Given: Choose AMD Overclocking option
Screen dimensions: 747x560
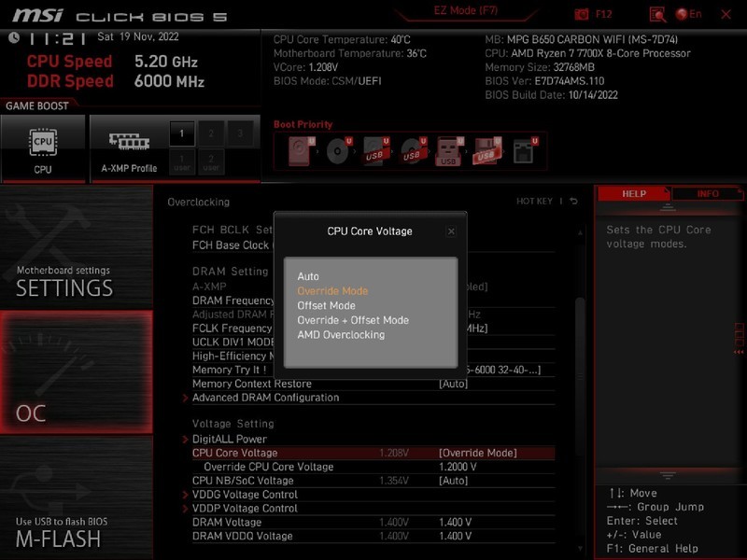Looking at the screenshot, I should pos(341,335).
